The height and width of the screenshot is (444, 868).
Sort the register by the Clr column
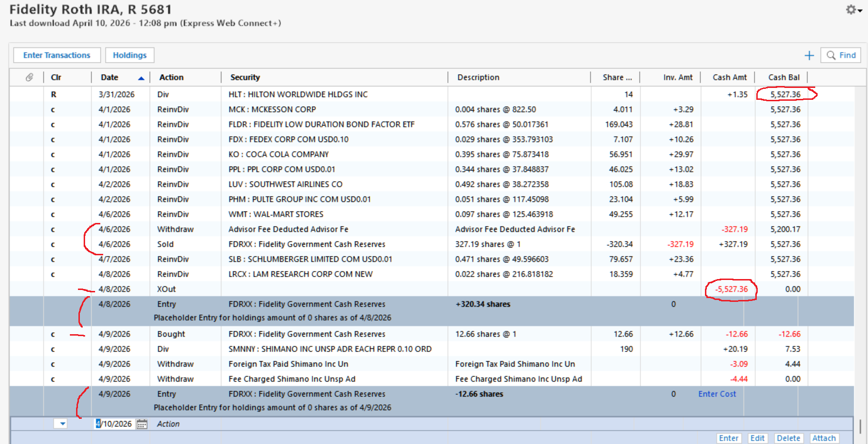tap(56, 77)
